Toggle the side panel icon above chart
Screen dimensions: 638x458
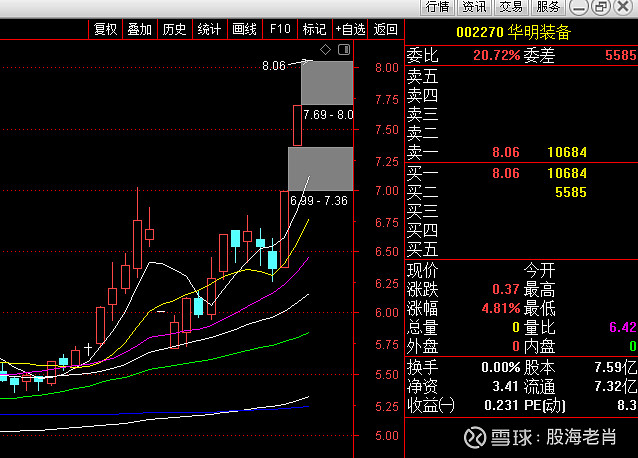click(x=344, y=50)
